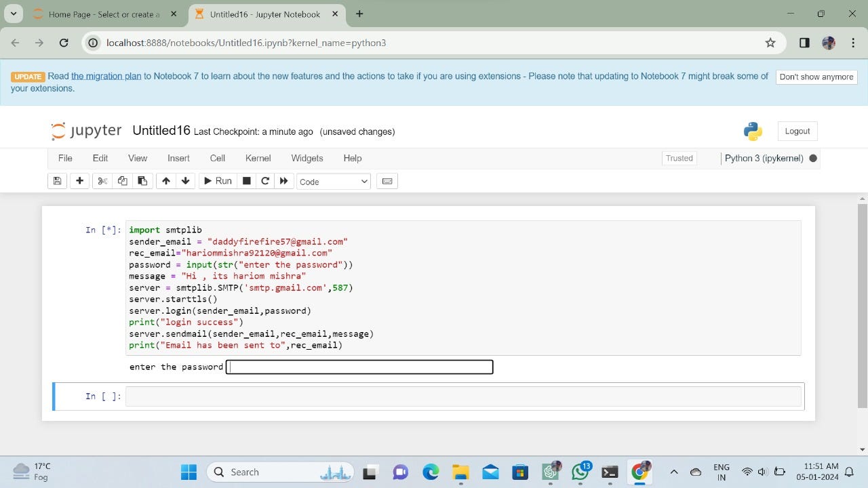Cut selected cells with scissors icon

pos(102,181)
